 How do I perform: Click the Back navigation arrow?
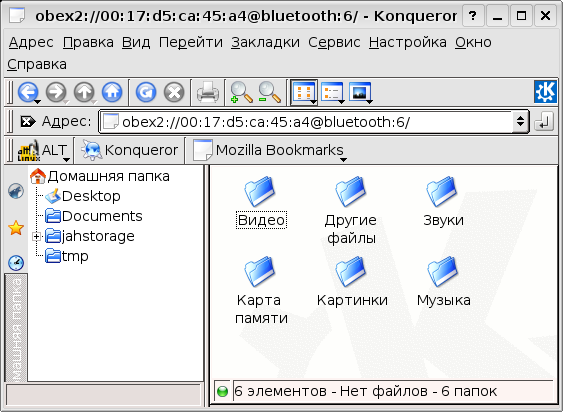tap(28, 92)
